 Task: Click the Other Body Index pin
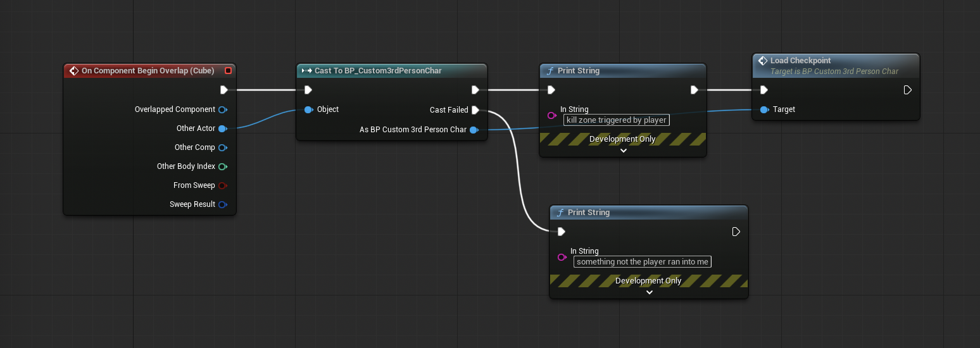222,166
